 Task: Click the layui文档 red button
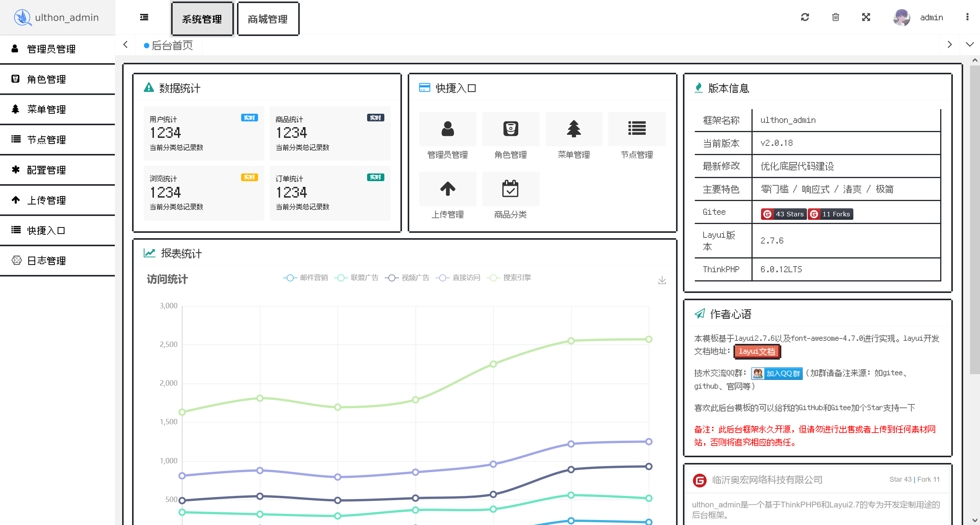point(756,352)
